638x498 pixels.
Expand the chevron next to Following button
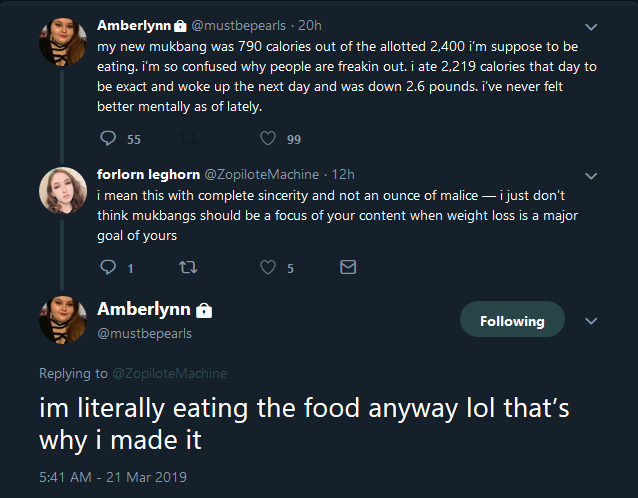[591, 321]
